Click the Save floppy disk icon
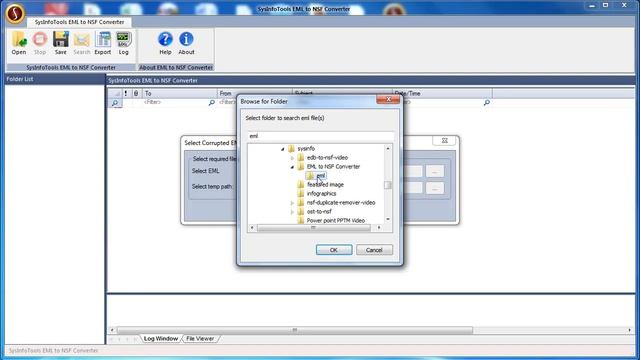Image resolution: width=640 pixels, height=360 pixels. click(x=60, y=43)
